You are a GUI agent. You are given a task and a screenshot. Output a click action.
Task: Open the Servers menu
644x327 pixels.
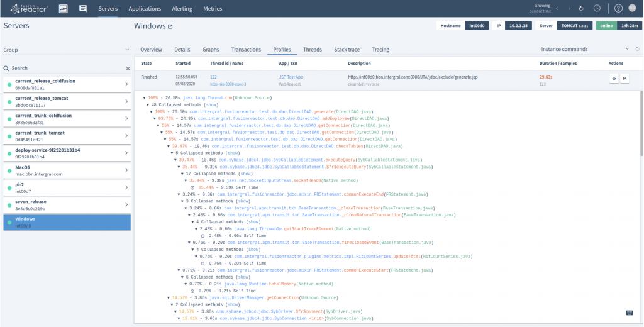coord(108,9)
